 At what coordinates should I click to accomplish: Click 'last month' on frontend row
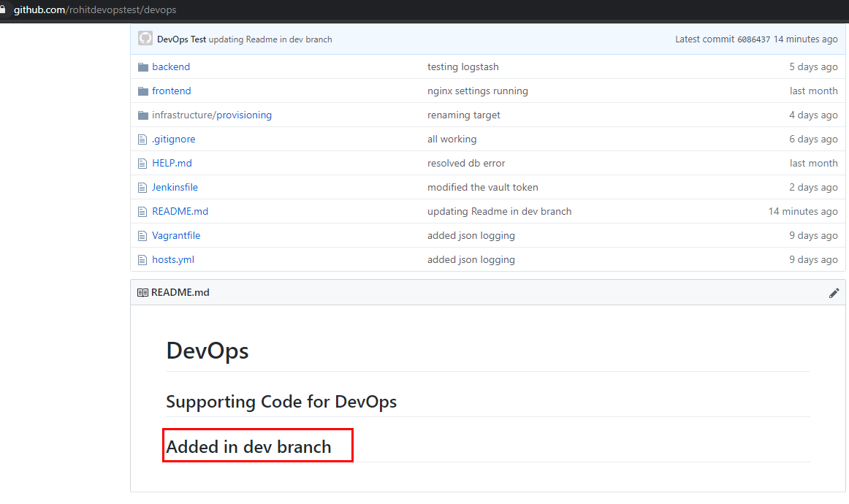coord(814,91)
